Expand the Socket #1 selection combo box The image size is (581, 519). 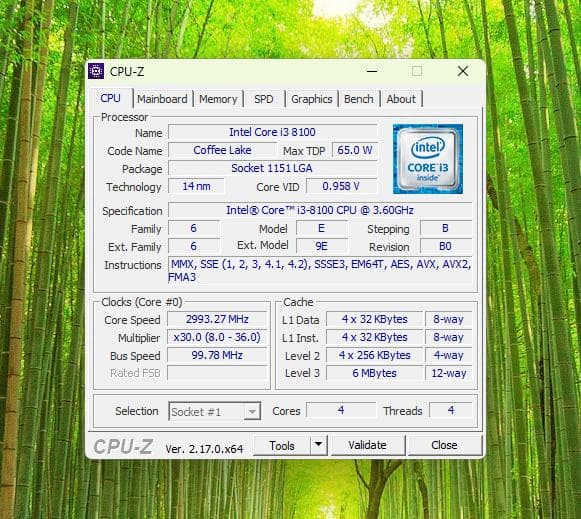point(215,411)
